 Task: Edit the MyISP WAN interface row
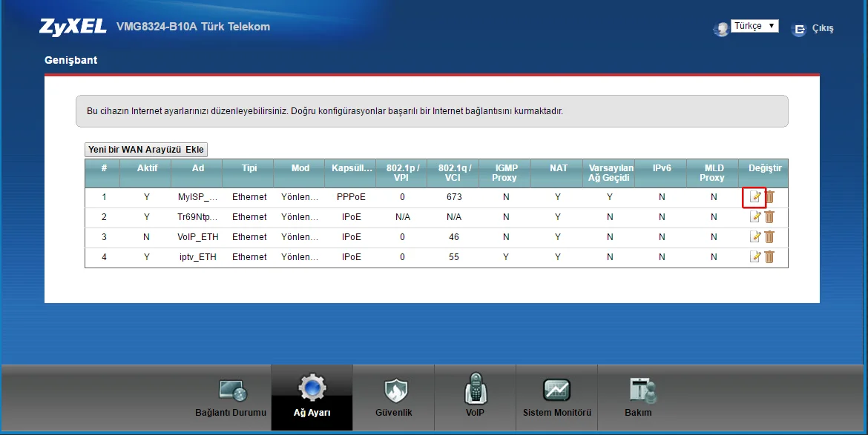755,197
